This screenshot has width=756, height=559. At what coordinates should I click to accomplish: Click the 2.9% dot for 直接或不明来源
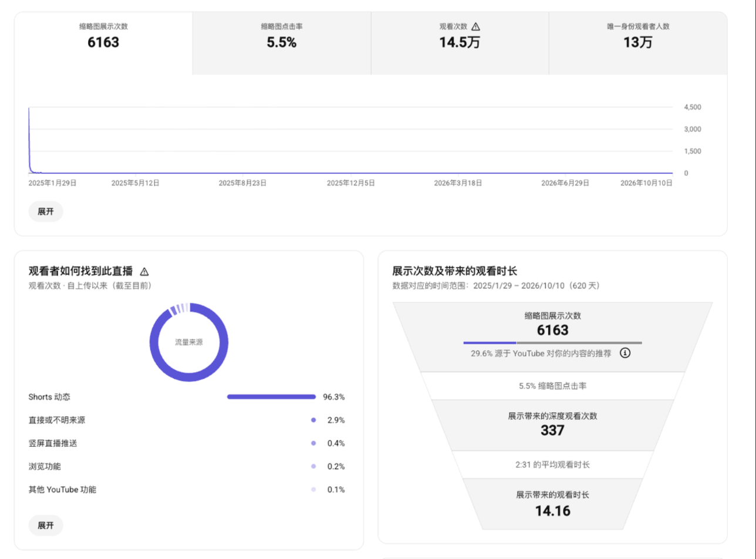[313, 420]
